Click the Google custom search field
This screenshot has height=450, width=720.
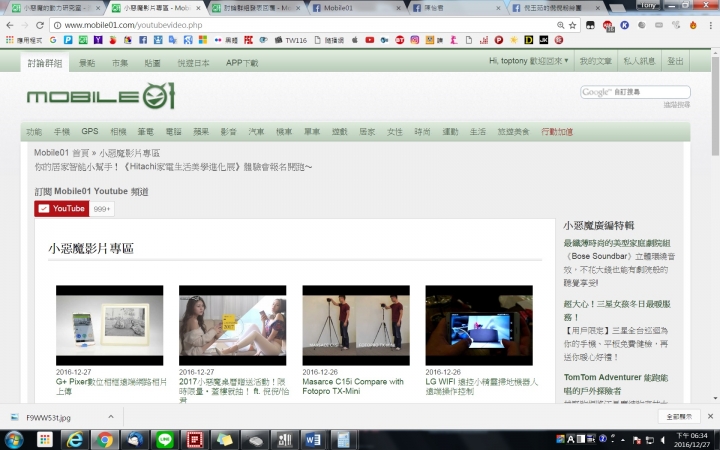pyautogui.click(x=635, y=92)
